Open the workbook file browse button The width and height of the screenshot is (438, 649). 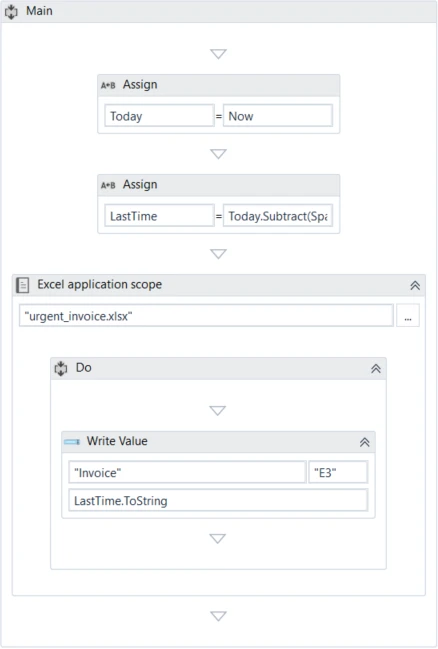click(408, 316)
